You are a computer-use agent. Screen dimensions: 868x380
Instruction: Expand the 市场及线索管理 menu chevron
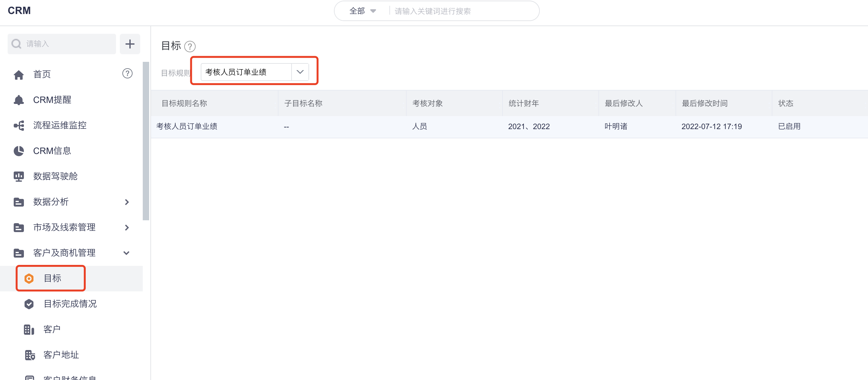pos(127,228)
